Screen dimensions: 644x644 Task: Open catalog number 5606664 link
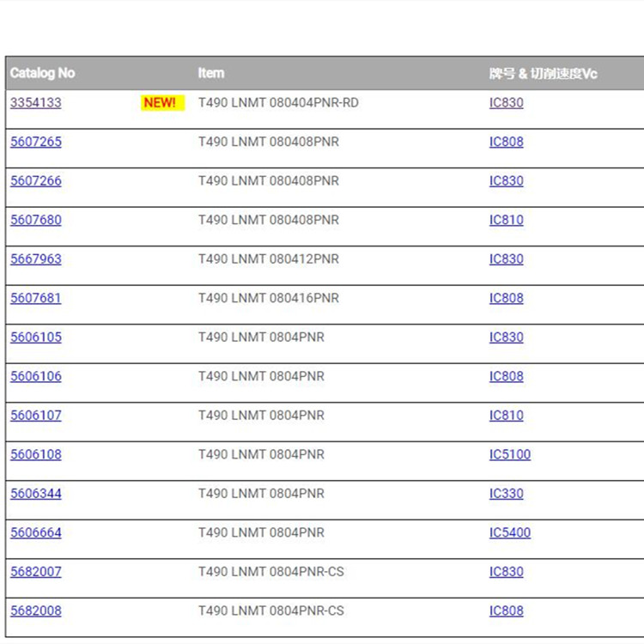click(36, 532)
